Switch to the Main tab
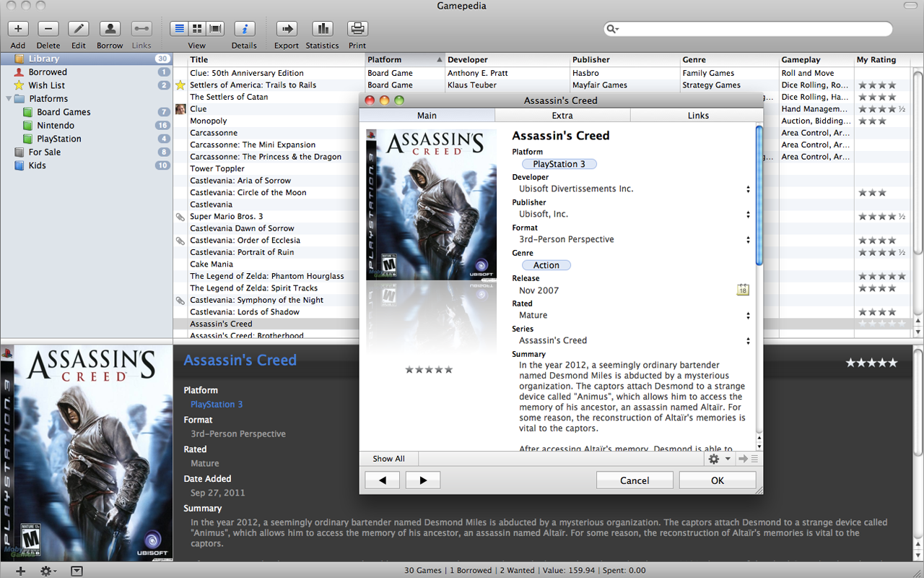924x578 pixels. (427, 116)
